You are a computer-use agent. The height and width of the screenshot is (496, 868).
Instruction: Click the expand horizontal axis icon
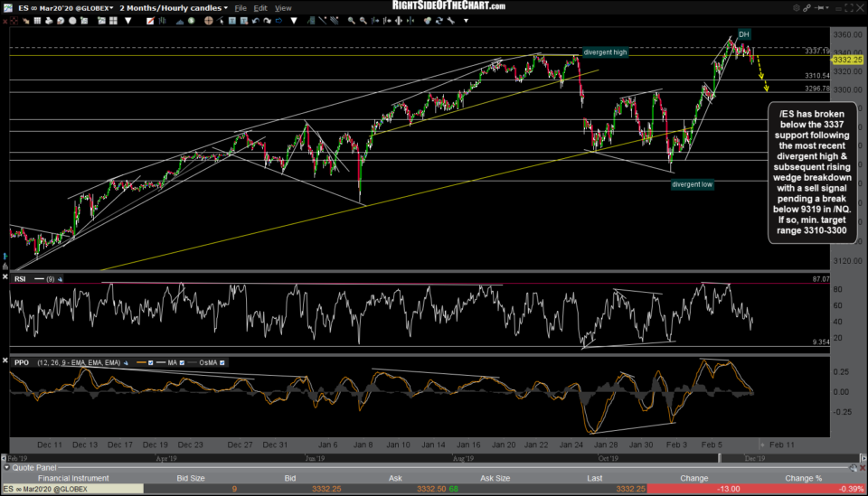click(399, 21)
